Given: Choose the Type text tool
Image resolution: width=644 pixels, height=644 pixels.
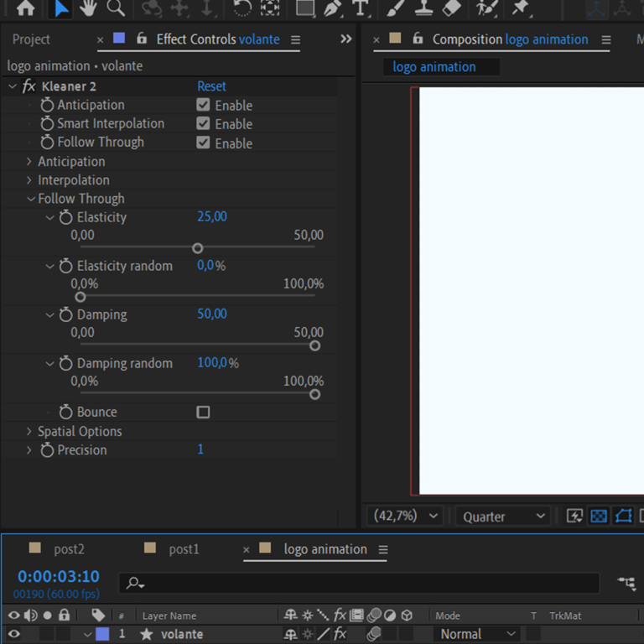Looking at the screenshot, I should [x=361, y=8].
